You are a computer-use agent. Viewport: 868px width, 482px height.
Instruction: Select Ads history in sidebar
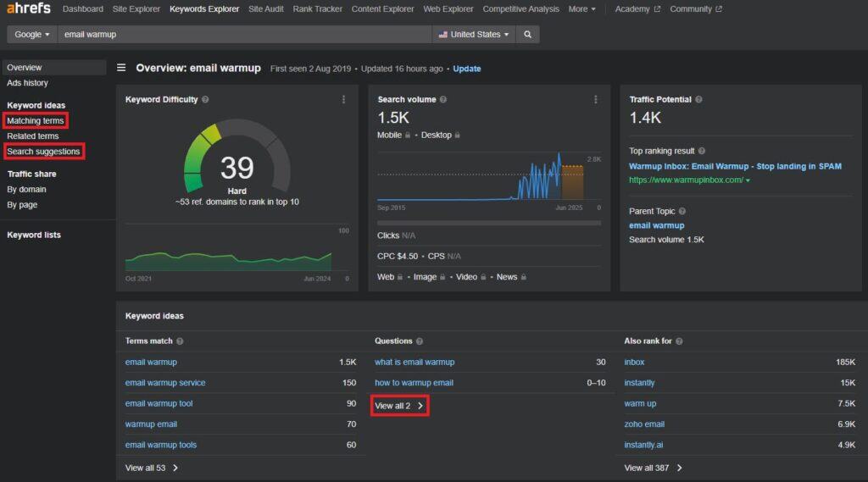[x=28, y=83]
